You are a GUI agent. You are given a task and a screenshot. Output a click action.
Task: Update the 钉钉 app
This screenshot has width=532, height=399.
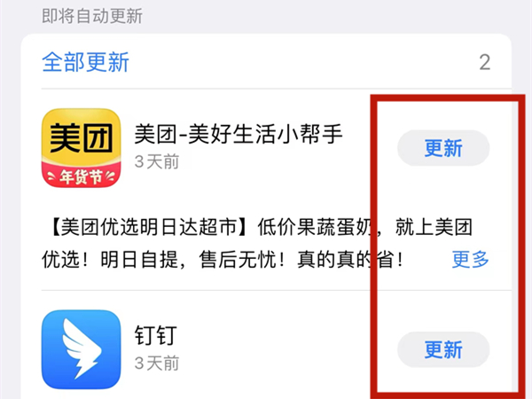coord(443,350)
